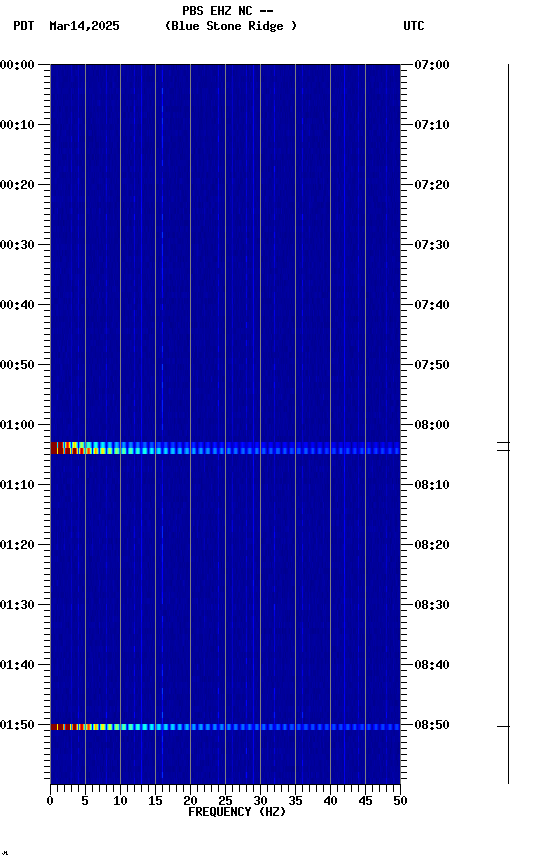The height and width of the screenshot is (864, 552).
Task: Click the station title PBS EHZ NC
Action: pyautogui.click(x=217, y=11)
